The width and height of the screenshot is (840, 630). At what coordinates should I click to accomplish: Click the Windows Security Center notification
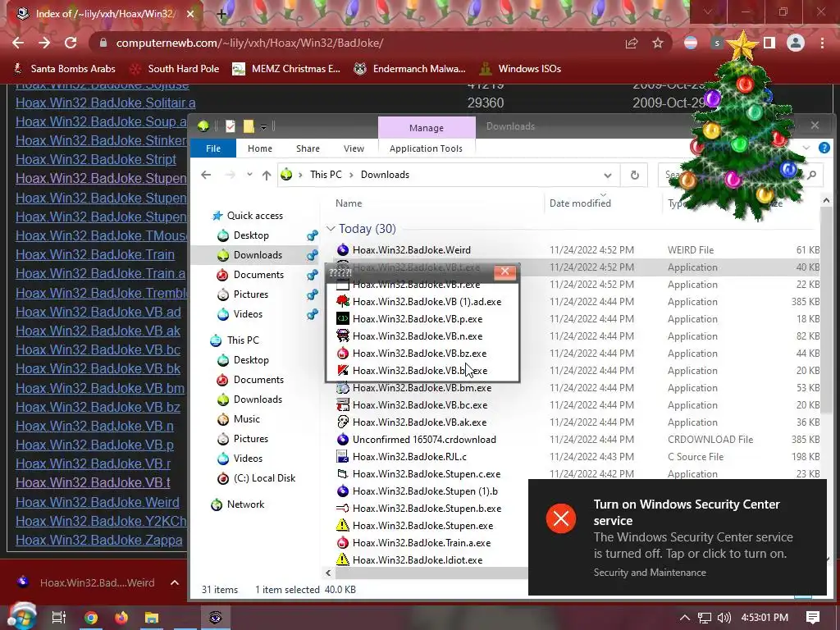click(677, 536)
